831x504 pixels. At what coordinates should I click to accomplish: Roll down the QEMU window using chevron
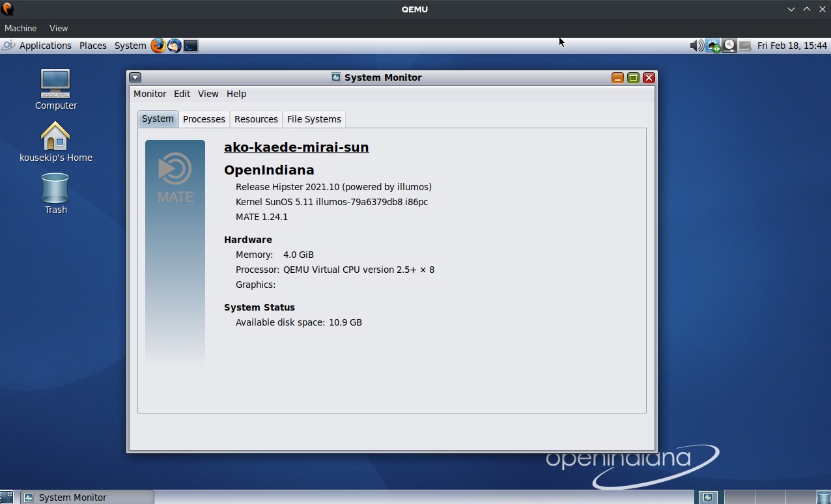791,9
